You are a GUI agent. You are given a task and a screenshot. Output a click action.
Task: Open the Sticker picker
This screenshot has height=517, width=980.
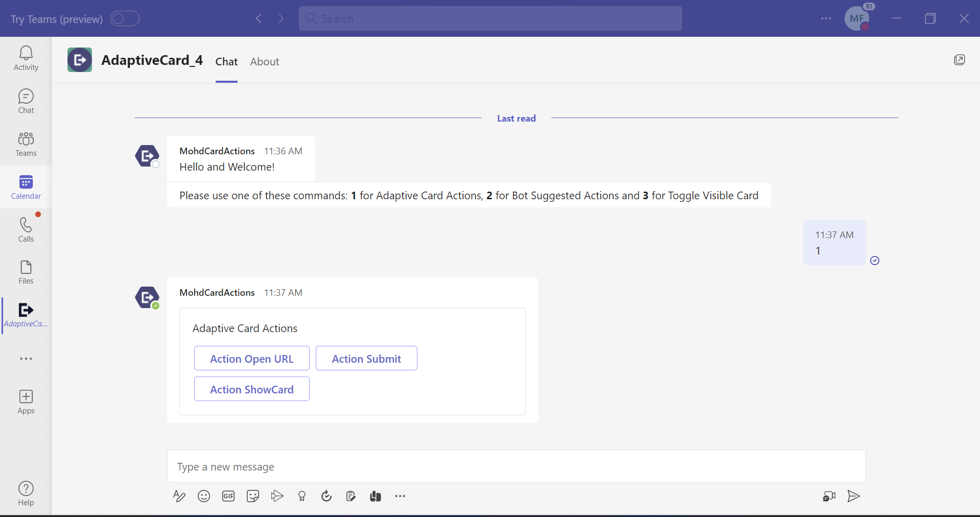(x=253, y=496)
